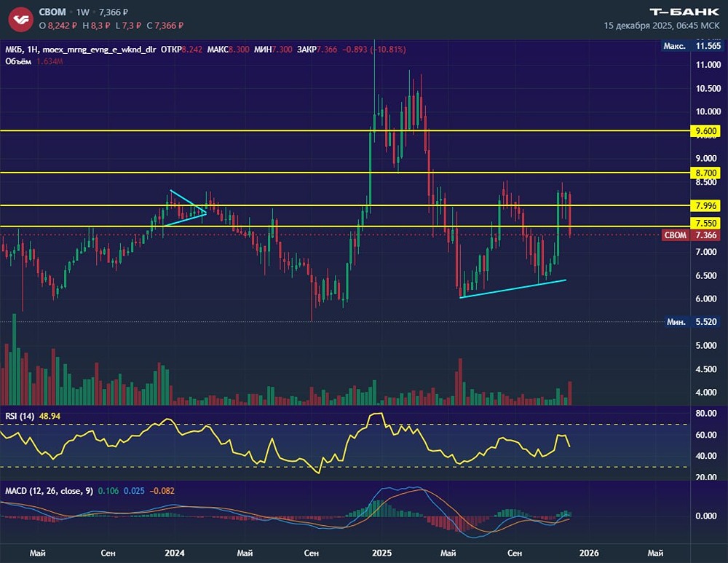Click the Объём 1.634M volume legend
The width and height of the screenshot is (728, 563).
click(34, 61)
